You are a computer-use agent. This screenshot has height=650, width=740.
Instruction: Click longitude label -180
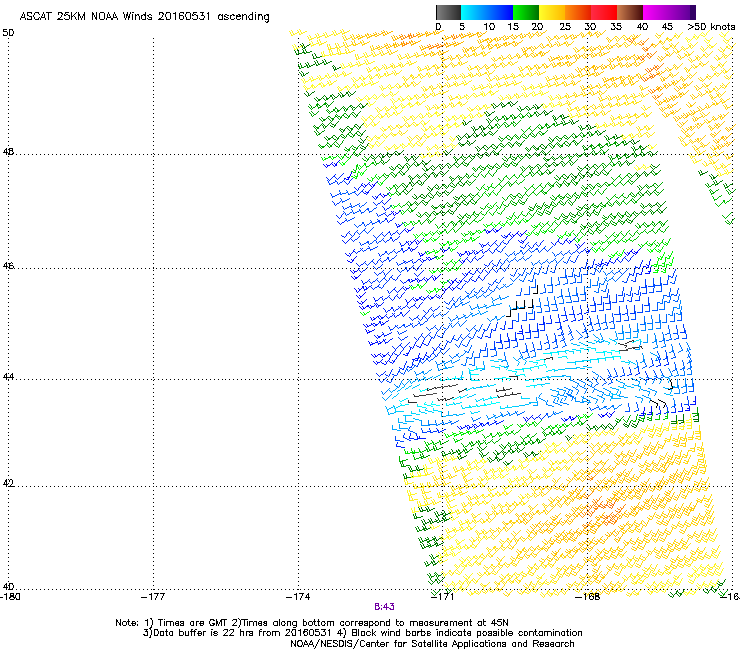coord(10,596)
